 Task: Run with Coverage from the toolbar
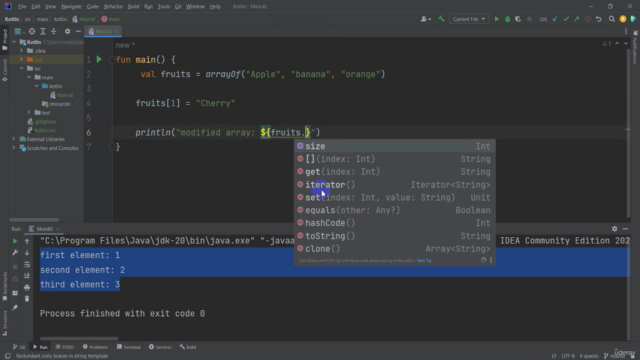pos(518,19)
